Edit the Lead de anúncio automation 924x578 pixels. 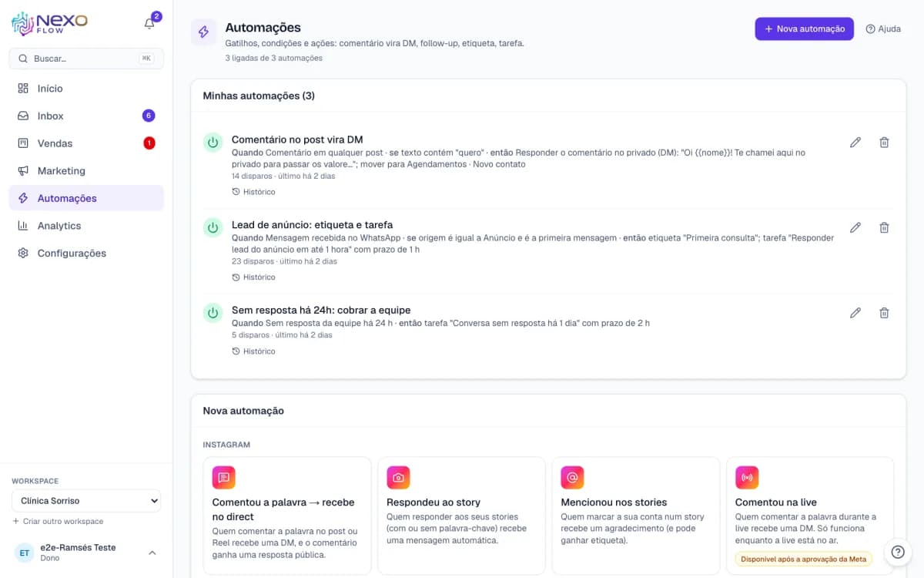tap(855, 227)
